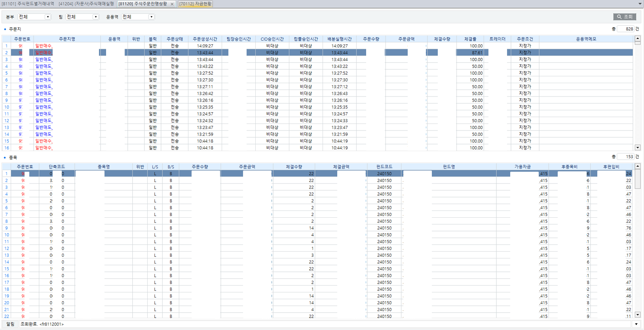Expand the 알림 status bar dropdown arrow

coord(636,324)
